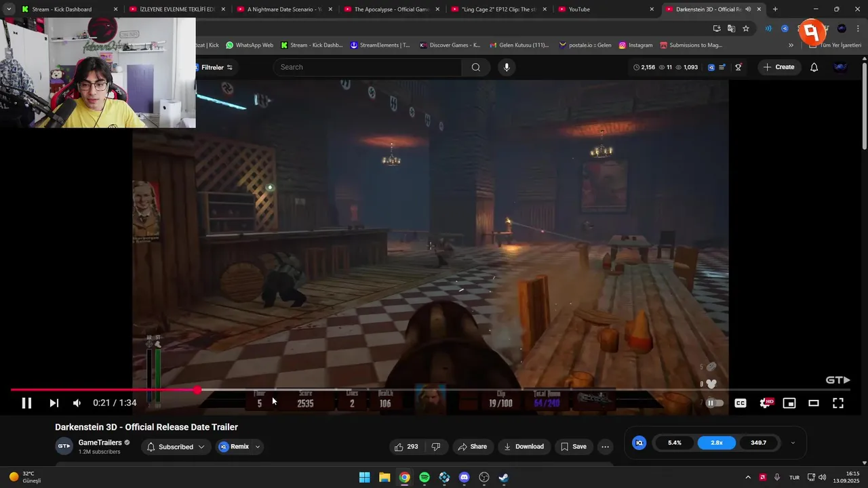Viewport: 868px width, 488px height.
Task: Switch to İZLEYENE EVLENME TEKLİFİ tab
Action: tap(178, 9)
